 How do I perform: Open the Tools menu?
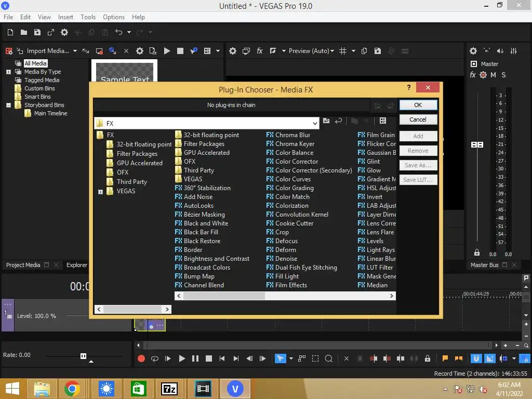(x=88, y=17)
